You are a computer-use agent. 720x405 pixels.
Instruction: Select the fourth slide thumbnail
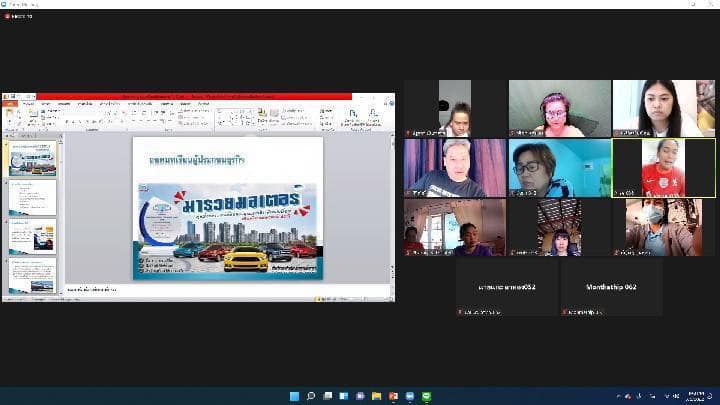click(x=33, y=276)
